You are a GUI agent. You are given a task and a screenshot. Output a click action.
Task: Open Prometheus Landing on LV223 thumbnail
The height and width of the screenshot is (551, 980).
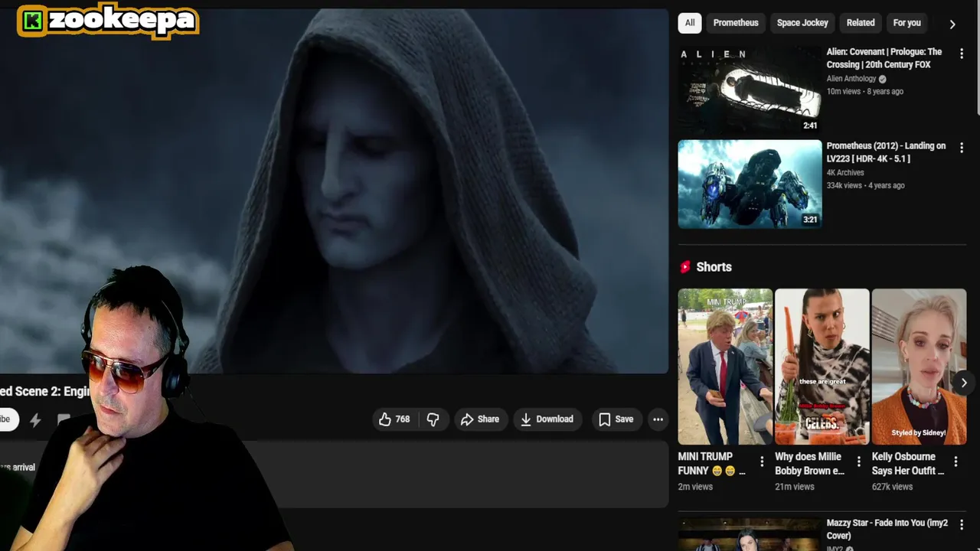click(x=750, y=184)
